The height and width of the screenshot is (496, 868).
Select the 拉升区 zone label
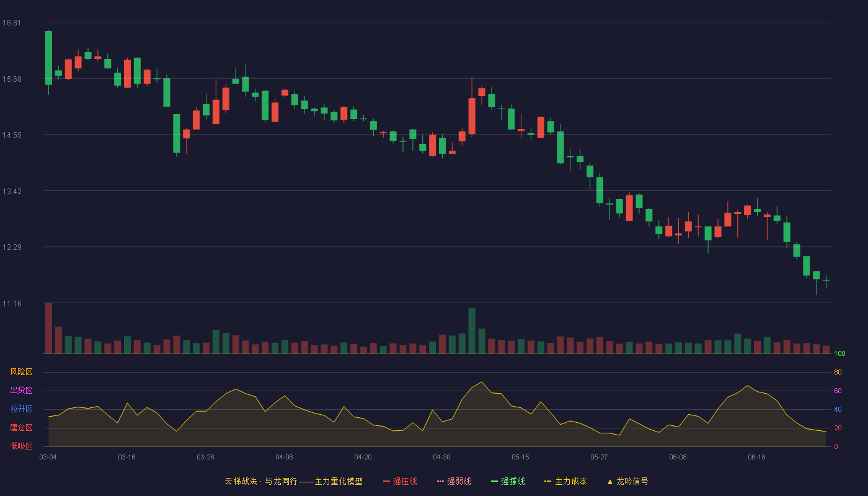coord(22,409)
